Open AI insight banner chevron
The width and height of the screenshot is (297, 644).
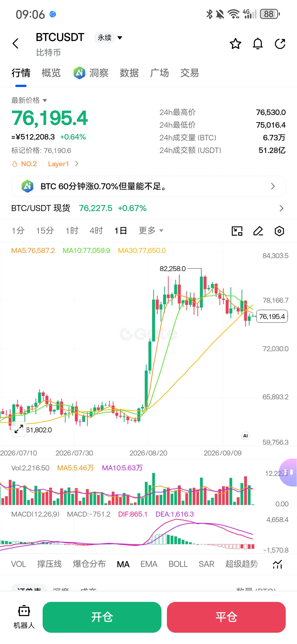(273, 186)
